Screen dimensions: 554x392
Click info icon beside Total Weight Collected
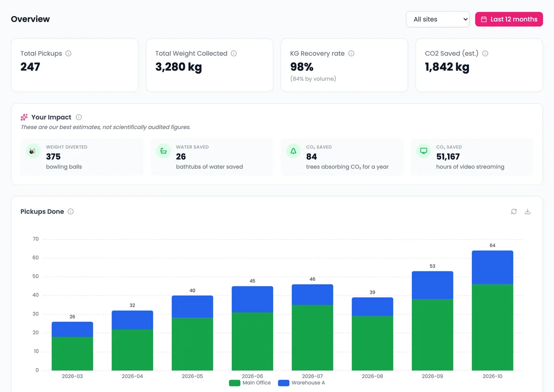click(x=234, y=54)
